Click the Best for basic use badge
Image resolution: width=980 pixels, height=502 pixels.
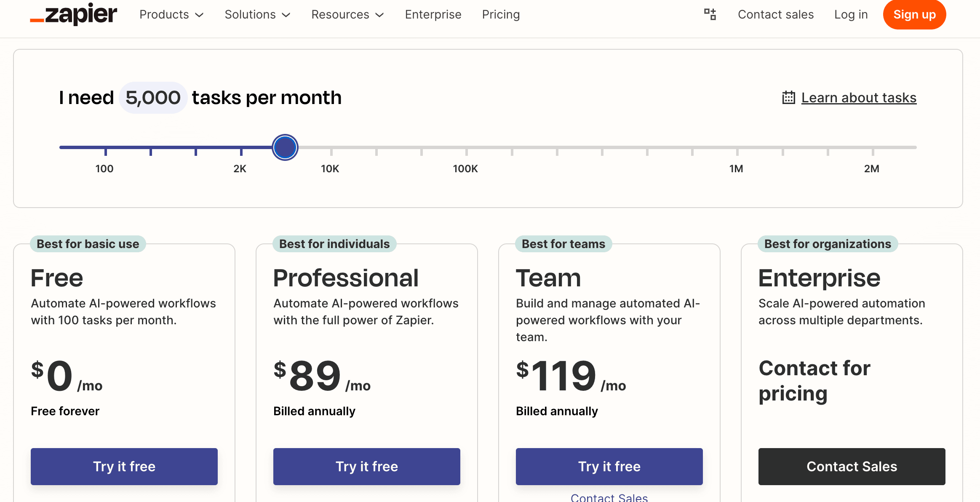88,244
